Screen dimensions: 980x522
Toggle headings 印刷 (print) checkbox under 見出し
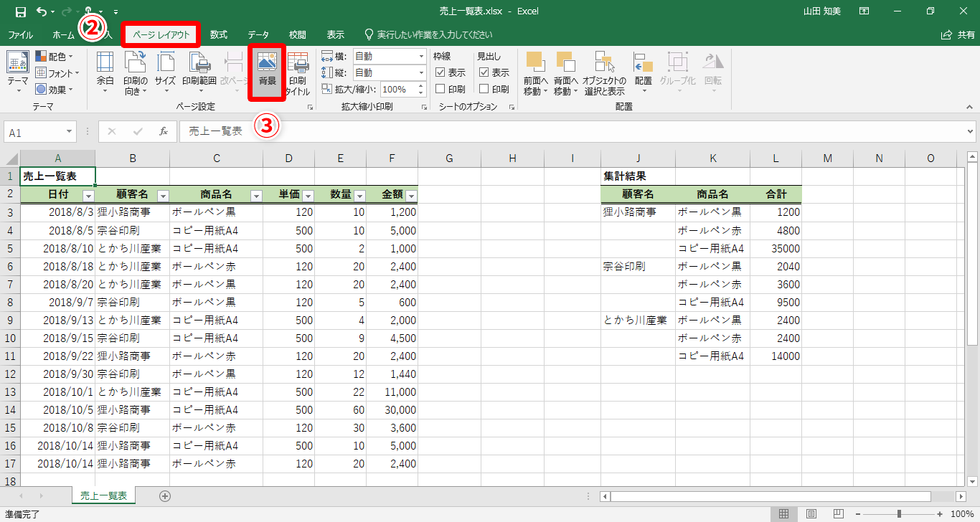tap(484, 89)
